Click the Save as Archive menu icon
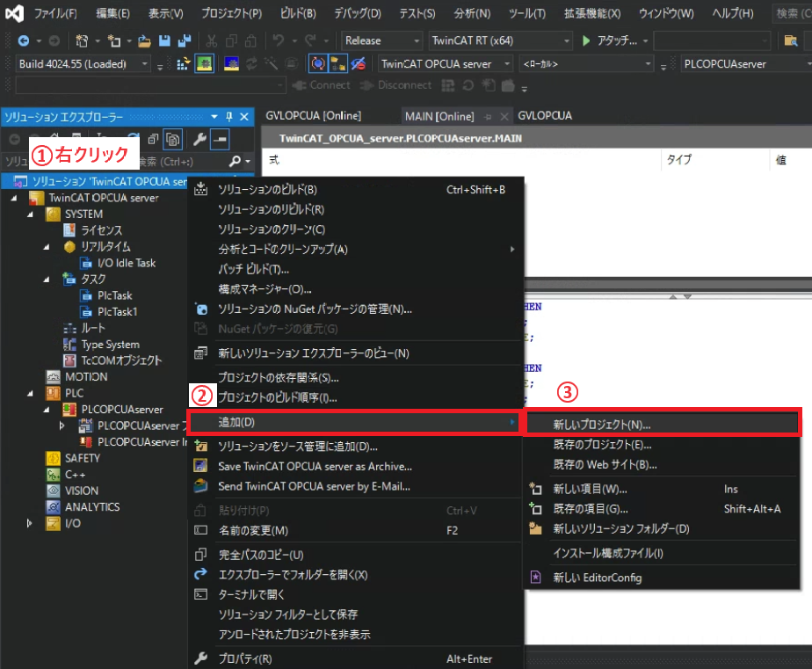812x669 pixels. tap(200, 466)
